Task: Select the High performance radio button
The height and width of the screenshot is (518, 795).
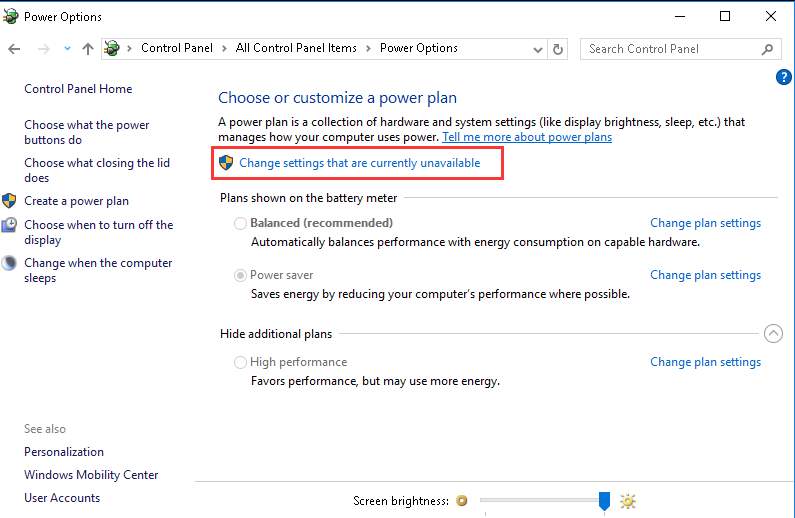Action: [240, 362]
